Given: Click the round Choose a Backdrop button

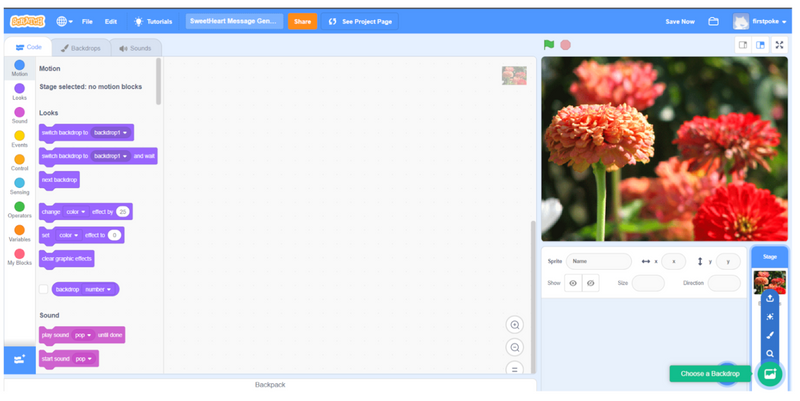Looking at the screenshot, I should (770, 374).
